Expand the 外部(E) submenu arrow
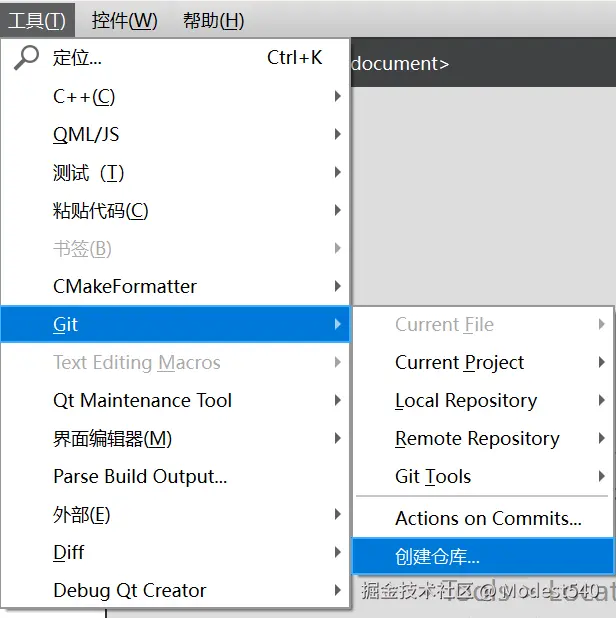This screenshot has width=616, height=618. [338, 515]
